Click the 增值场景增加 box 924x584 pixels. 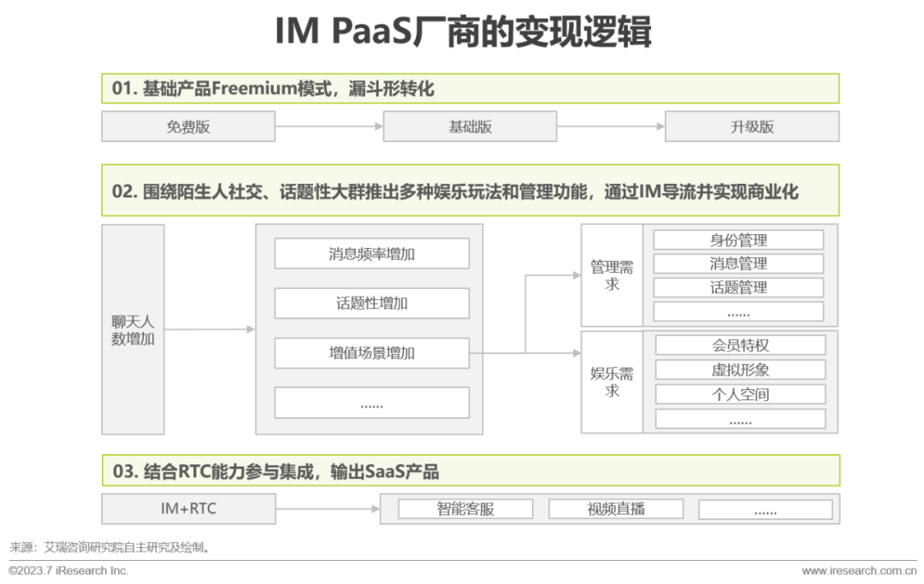coord(370,353)
